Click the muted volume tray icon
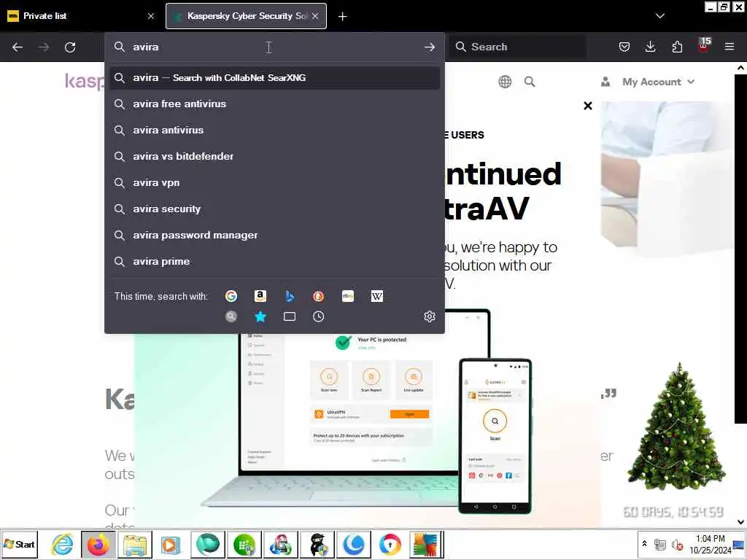Screen dimensions: 747x560 coord(677,544)
